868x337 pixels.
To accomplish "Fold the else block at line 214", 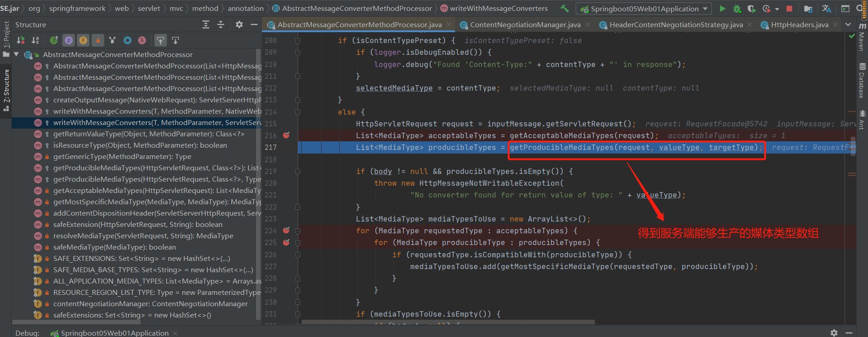I will [x=298, y=112].
